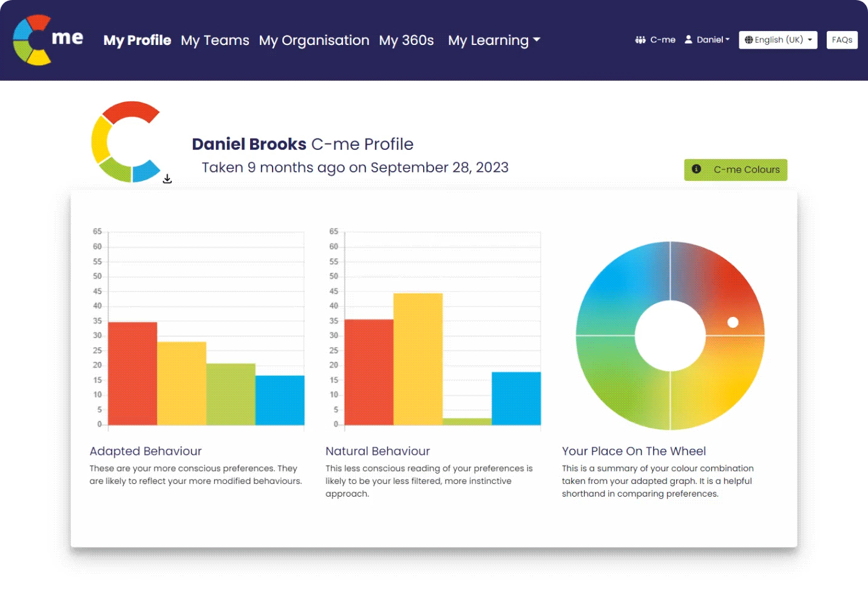
Task: Click the 'Your Place On The Wheel' heading
Action: coord(634,451)
